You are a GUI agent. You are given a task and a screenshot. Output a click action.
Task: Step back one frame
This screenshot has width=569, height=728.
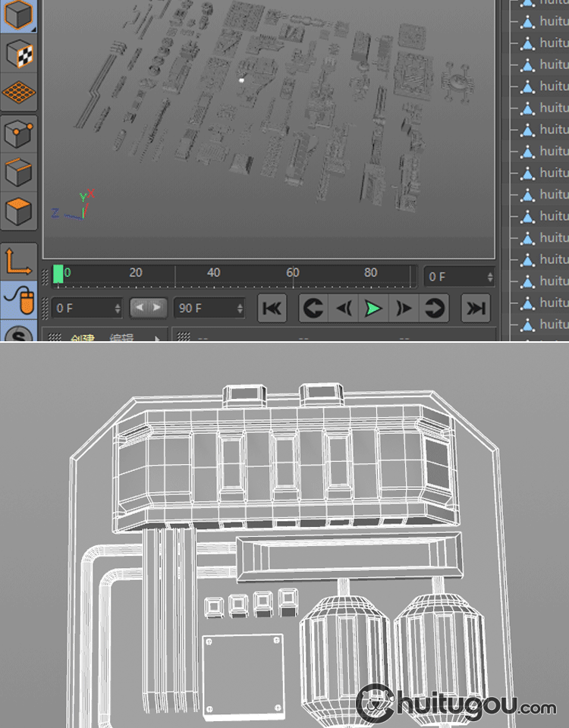[x=343, y=309]
